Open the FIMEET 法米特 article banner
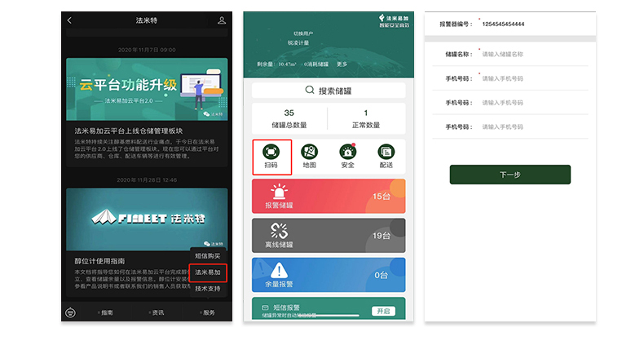Viewport: 644px width, 341px height. pos(147,219)
